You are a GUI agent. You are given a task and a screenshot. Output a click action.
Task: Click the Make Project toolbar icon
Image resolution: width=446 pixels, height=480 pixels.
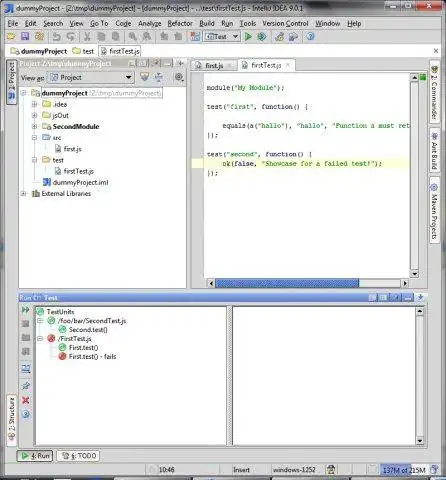click(x=195, y=36)
